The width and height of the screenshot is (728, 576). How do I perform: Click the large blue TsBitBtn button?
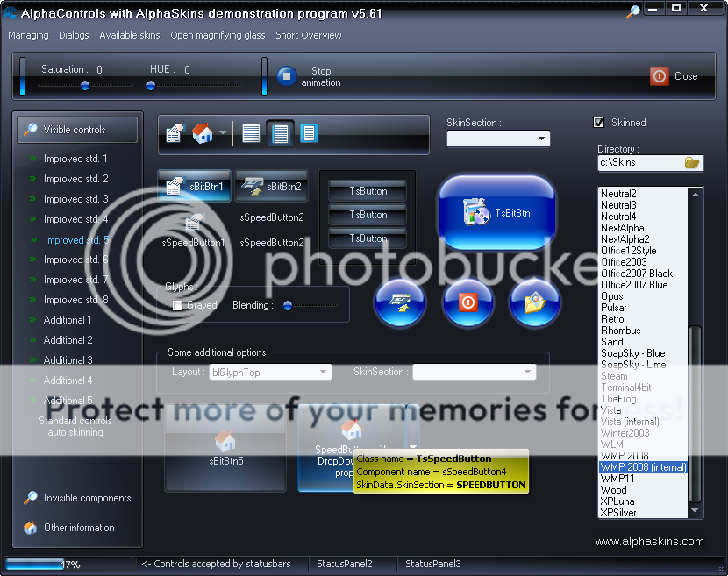(x=496, y=212)
